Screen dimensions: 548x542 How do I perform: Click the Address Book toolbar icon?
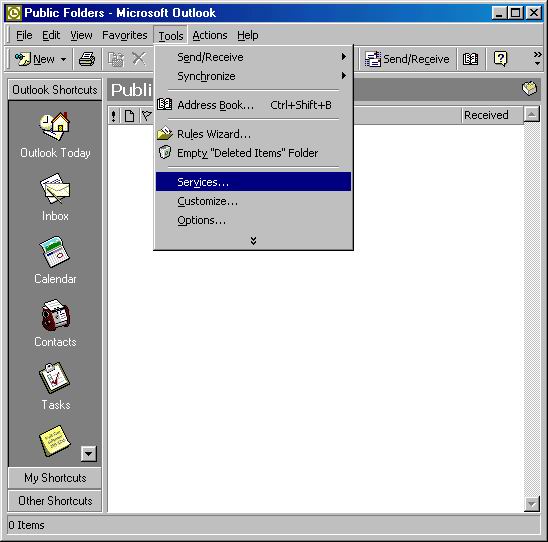click(x=470, y=59)
